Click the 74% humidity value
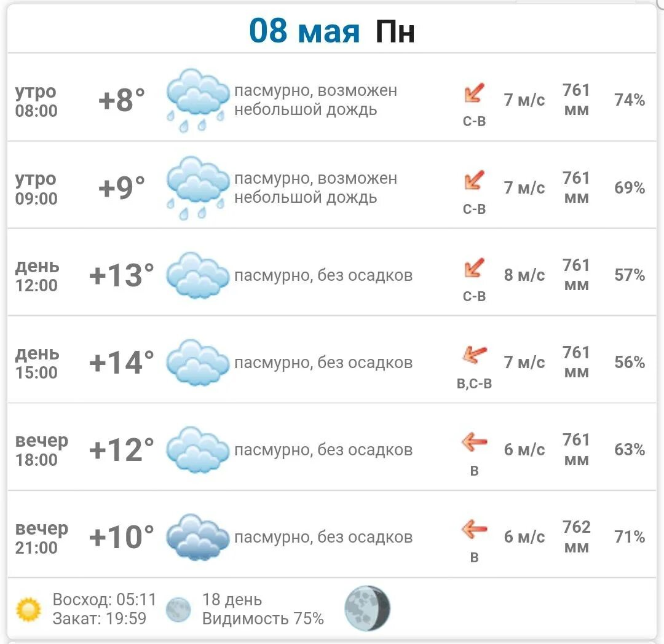Image resolution: width=664 pixels, height=644 pixels. click(630, 100)
